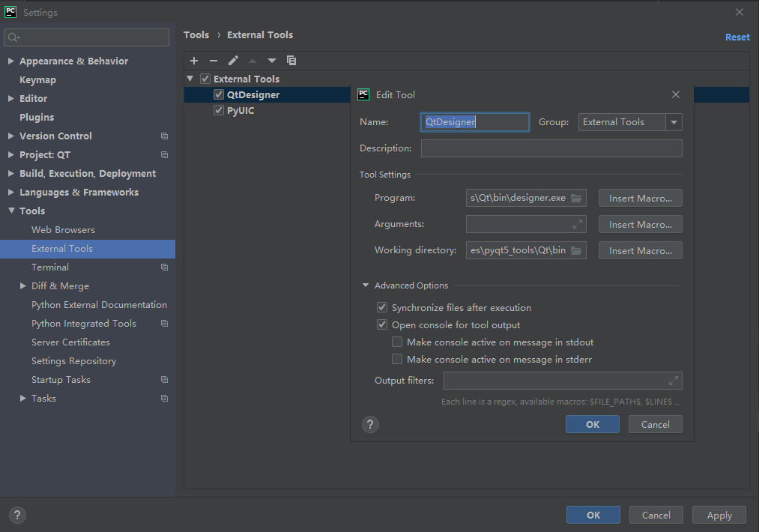Click project-level icon beside Tasks
The height and width of the screenshot is (532, 759).
pyautogui.click(x=165, y=399)
